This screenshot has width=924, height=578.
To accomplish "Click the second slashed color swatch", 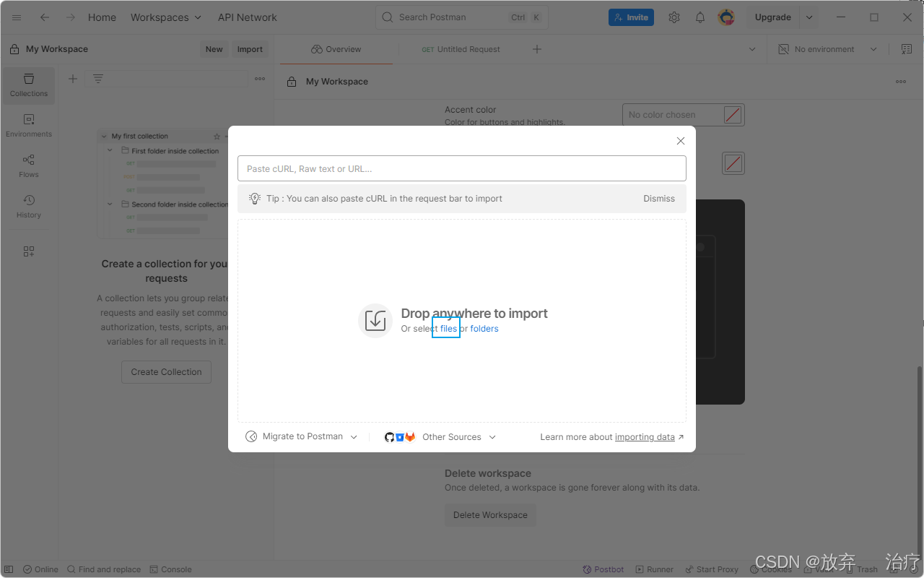I will pos(733,163).
